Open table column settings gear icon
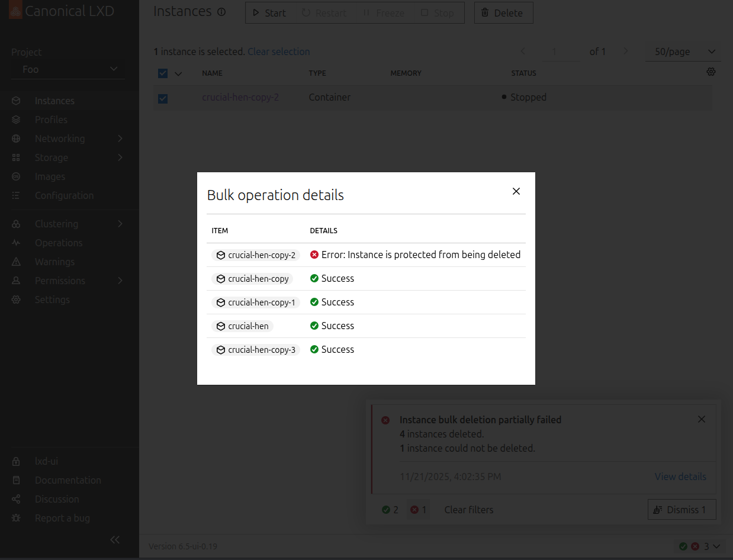 [711, 72]
